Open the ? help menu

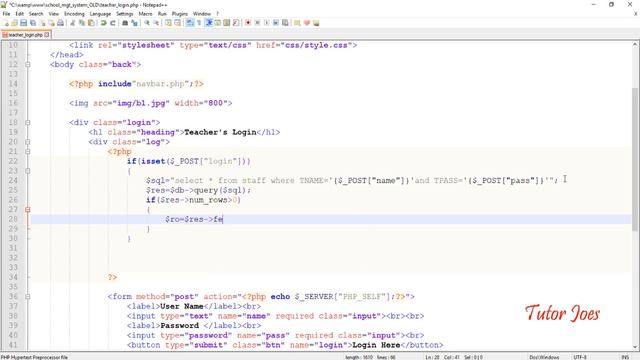(x=218, y=14)
